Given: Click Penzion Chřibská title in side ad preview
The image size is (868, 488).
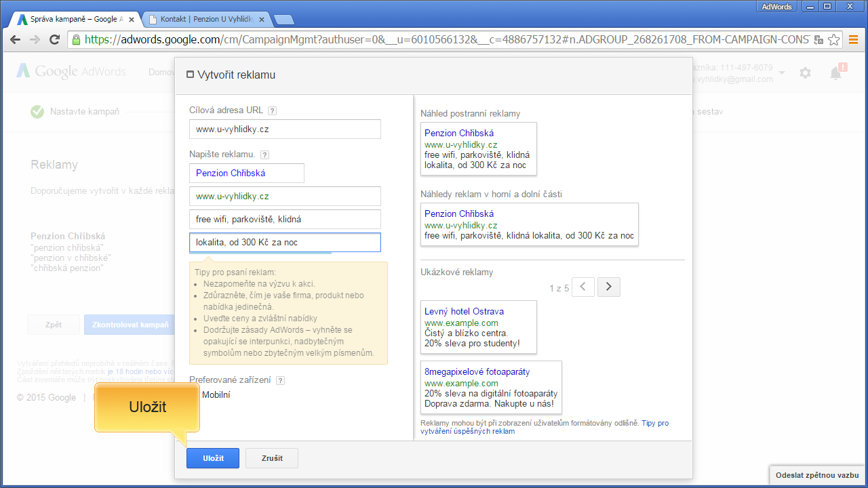Looking at the screenshot, I should click(x=459, y=133).
